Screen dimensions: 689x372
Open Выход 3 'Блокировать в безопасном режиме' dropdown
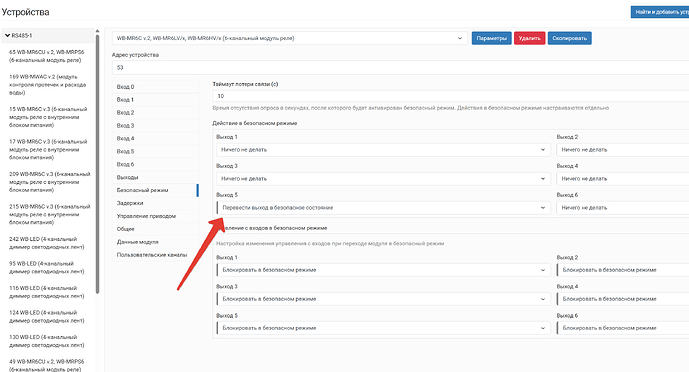point(383,299)
